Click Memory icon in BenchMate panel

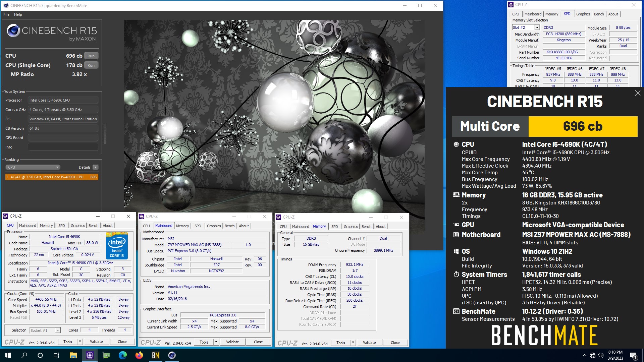click(456, 195)
